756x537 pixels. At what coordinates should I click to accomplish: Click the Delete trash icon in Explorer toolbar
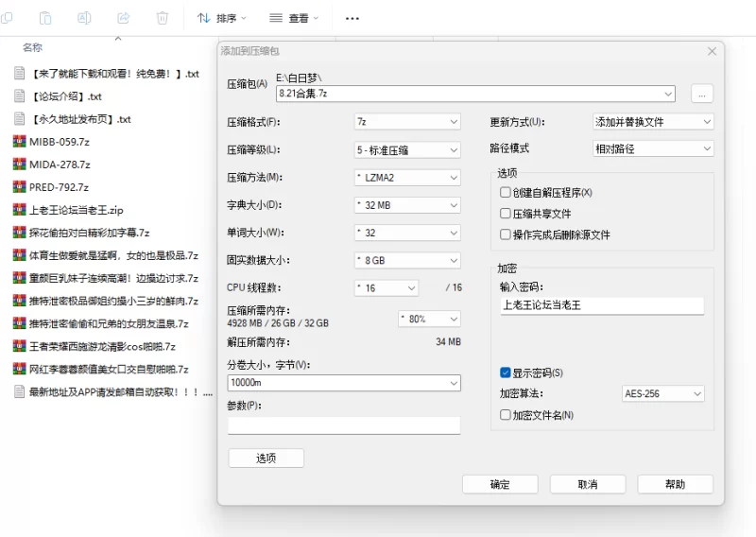163,18
